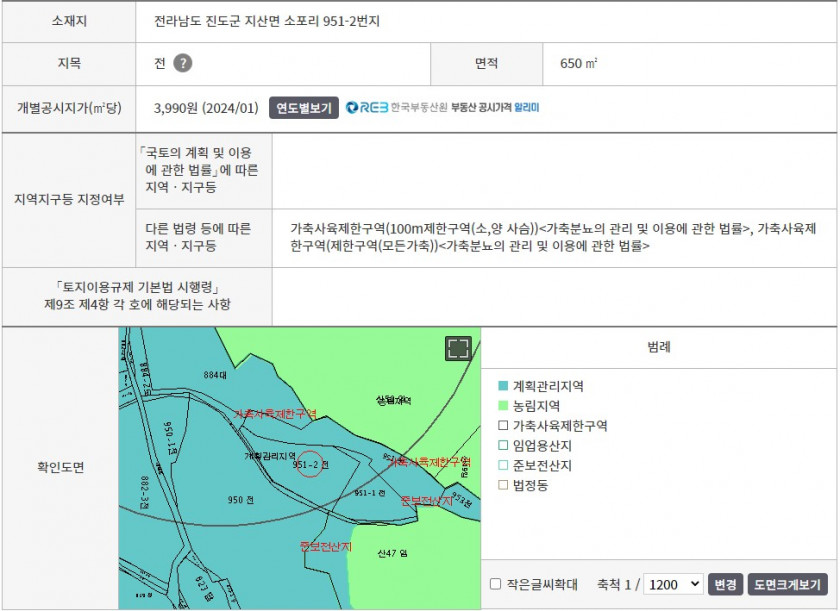
Task: Click the help question-mark icon beside 전
Action: (x=182, y=63)
